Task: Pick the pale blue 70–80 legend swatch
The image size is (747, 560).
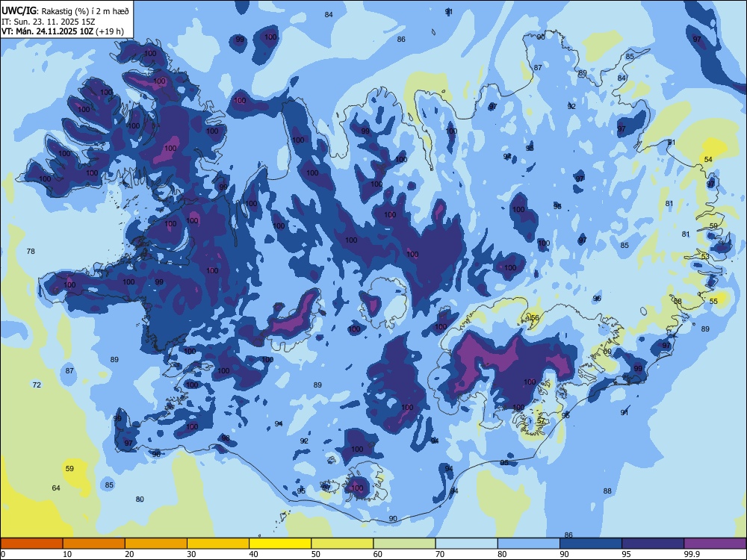Action: [466, 544]
